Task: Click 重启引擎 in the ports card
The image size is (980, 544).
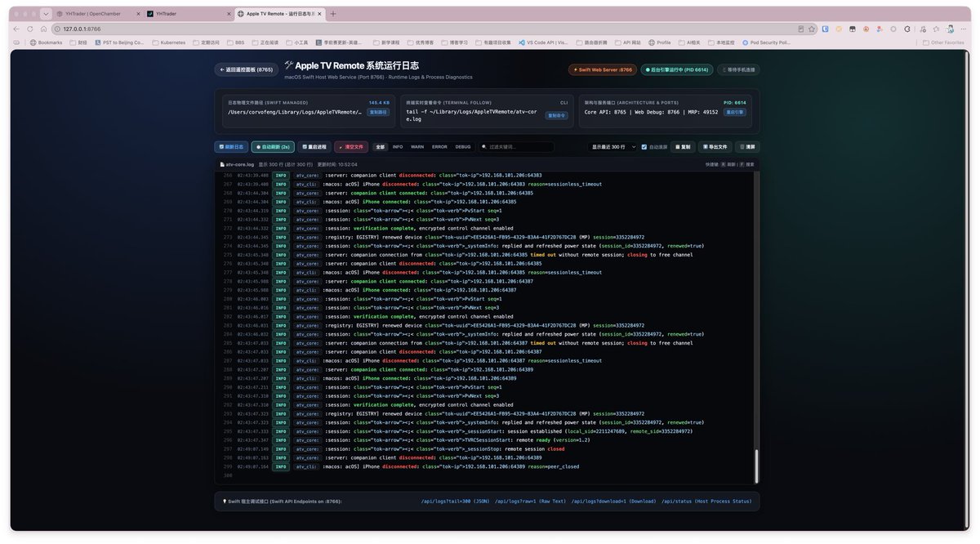Action: coord(735,112)
